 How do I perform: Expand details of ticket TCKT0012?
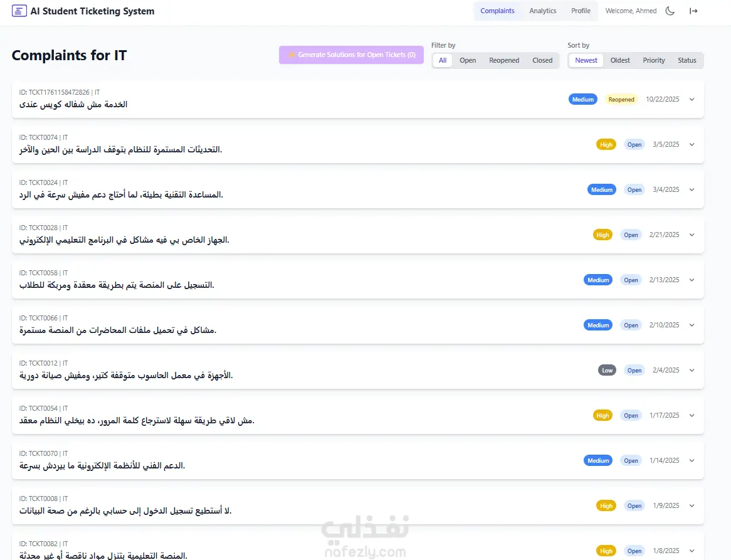pos(692,370)
